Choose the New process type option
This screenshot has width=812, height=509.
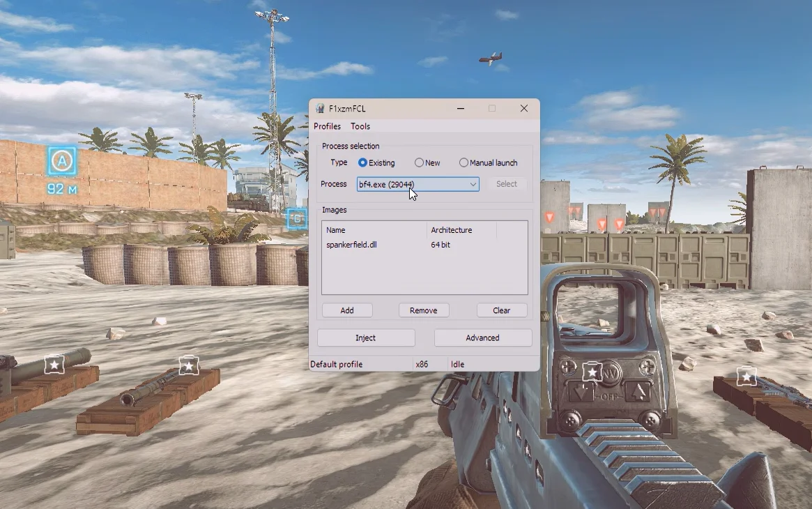(x=419, y=163)
